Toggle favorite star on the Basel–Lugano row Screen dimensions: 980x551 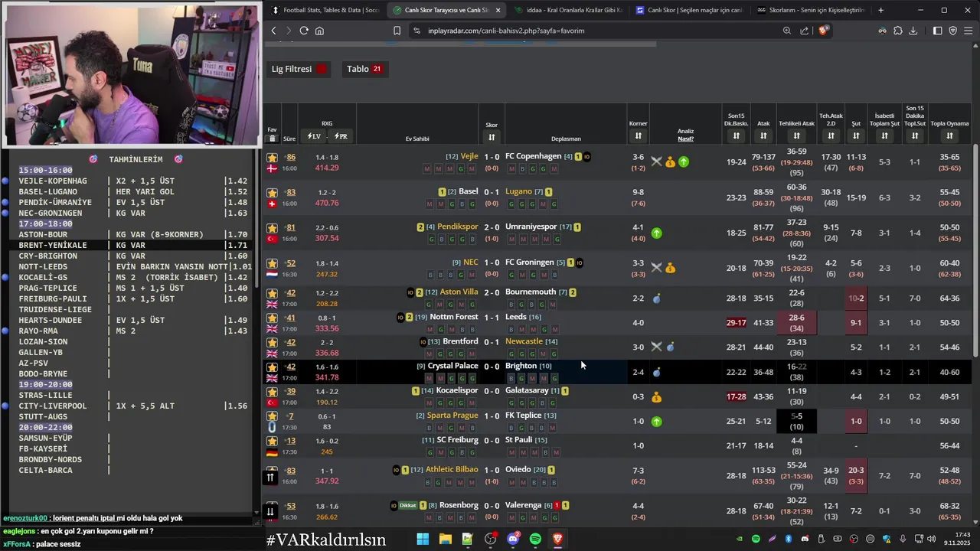coord(272,193)
